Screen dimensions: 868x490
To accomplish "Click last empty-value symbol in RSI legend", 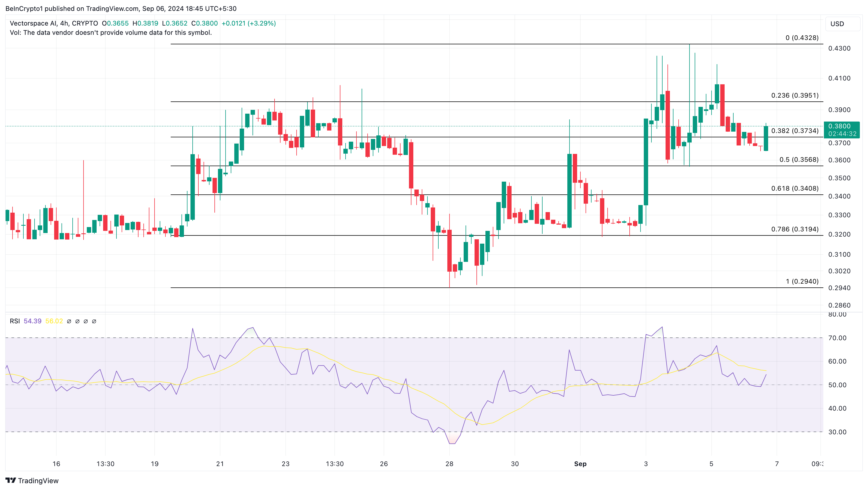I will (x=94, y=321).
